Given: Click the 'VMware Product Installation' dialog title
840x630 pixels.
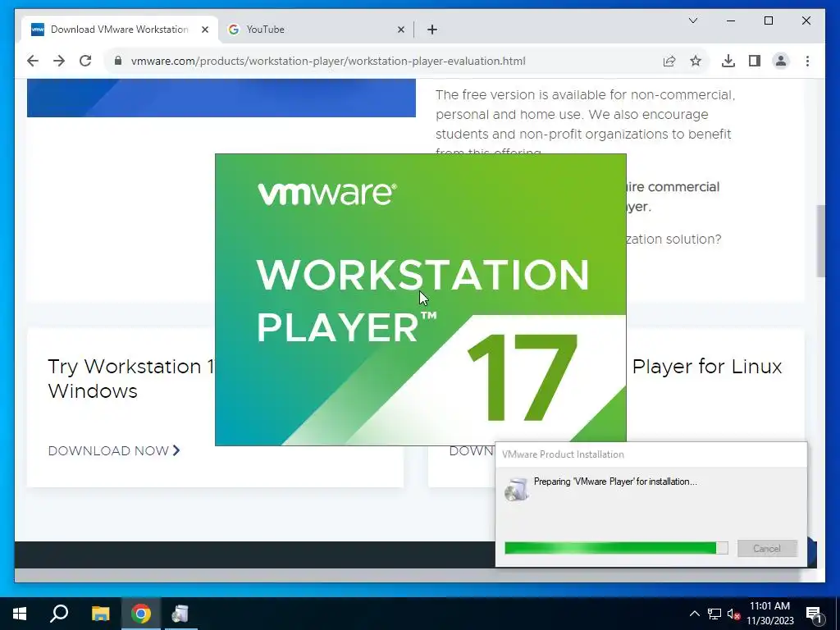Looking at the screenshot, I should (x=563, y=454).
